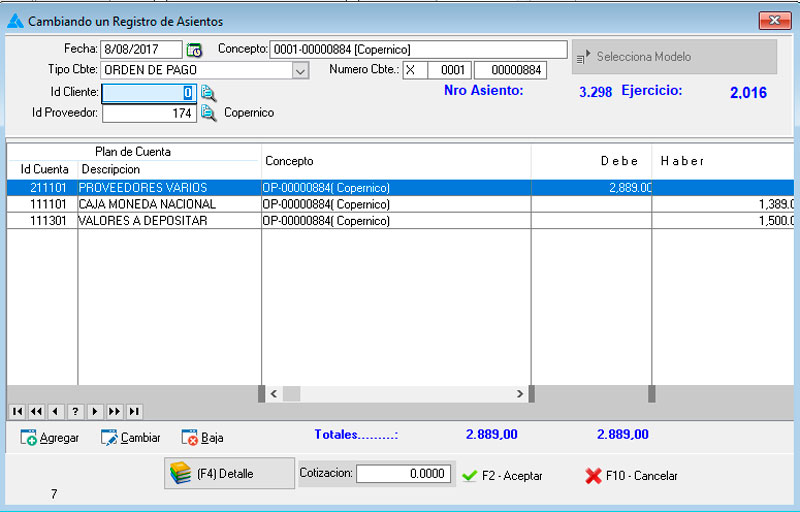This screenshot has width=800, height=512.
Task: Go to previous record with single-arrow button
Action: pos(55,411)
